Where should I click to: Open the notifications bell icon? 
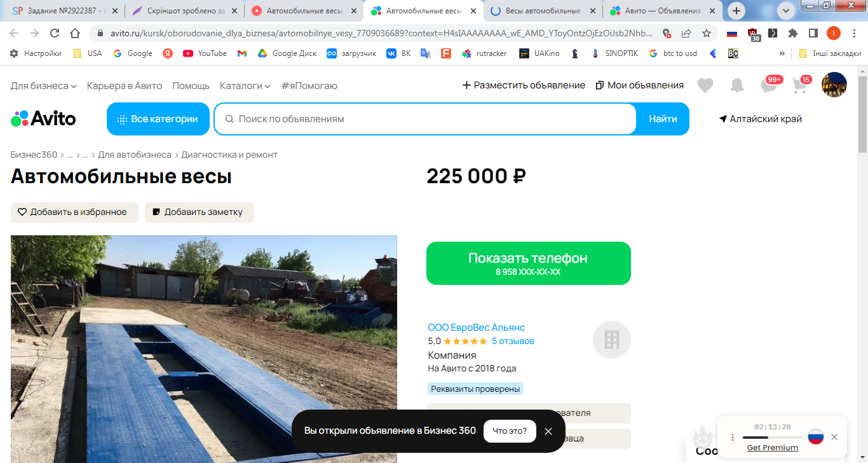(736, 85)
